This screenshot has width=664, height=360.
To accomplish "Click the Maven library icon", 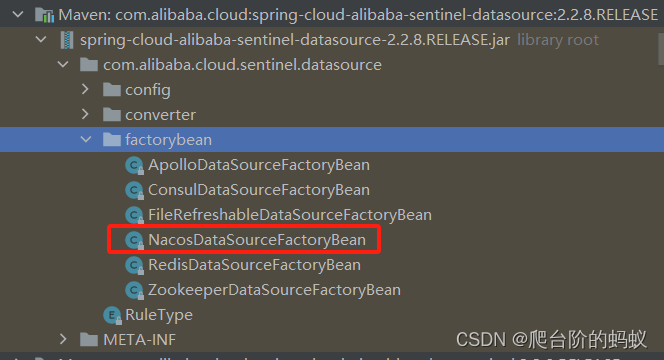I will coord(44,15).
